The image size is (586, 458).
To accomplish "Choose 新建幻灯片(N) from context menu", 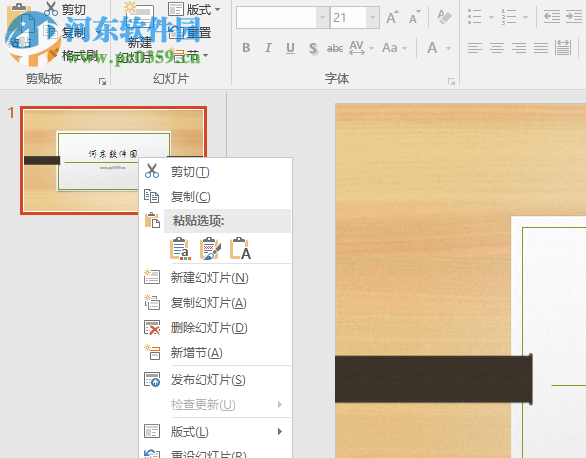I will [x=216, y=278].
